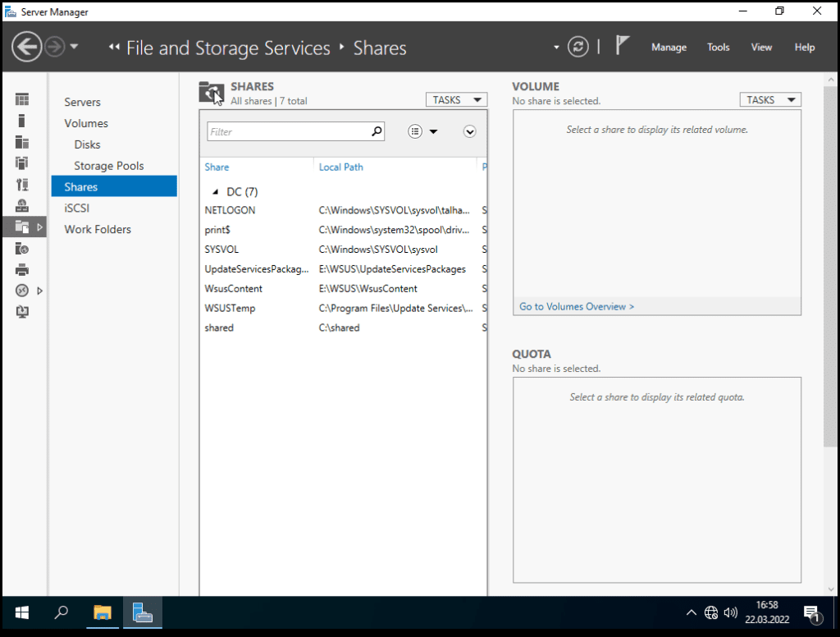840x637 pixels.
Task: Open the View menu
Action: pos(760,47)
